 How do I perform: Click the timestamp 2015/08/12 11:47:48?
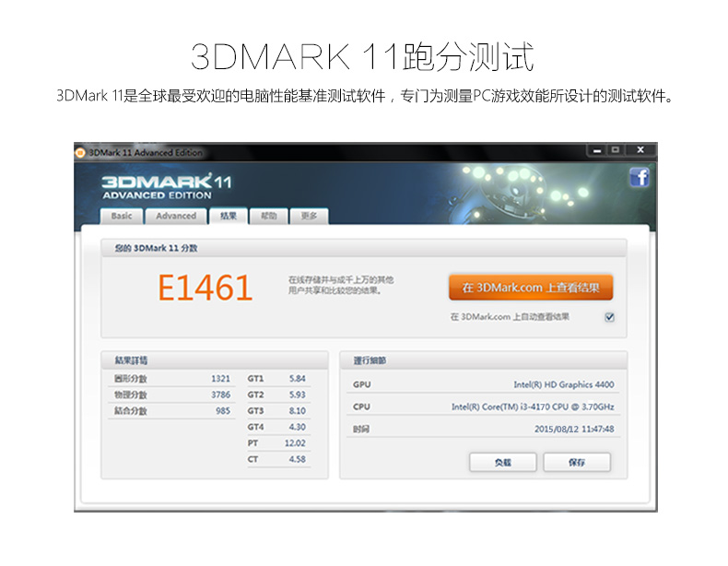tap(574, 429)
